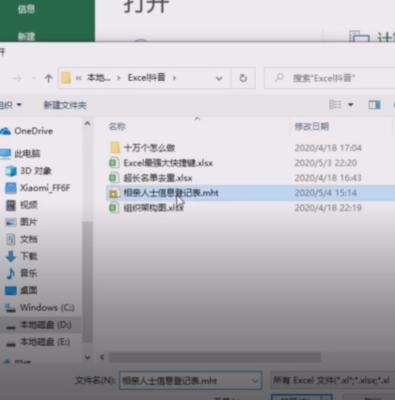Open the 3D 对象 folder
Viewport: 395px width, 400px height.
[x=29, y=171]
